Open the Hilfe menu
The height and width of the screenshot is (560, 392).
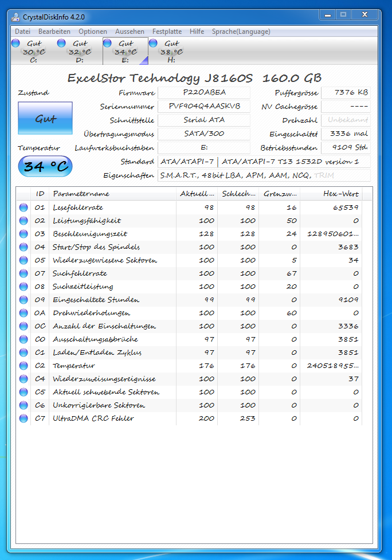point(197,32)
